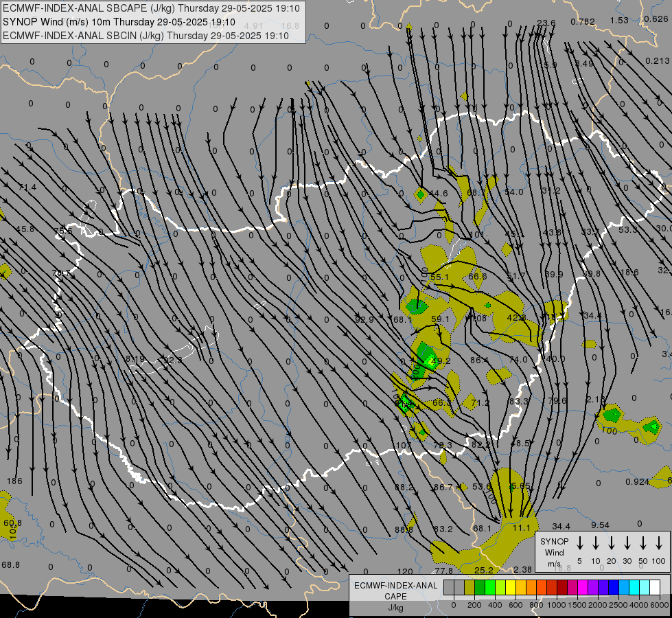The height and width of the screenshot is (618, 672).
Task: Click the map value 186
Action: (14, 481)
